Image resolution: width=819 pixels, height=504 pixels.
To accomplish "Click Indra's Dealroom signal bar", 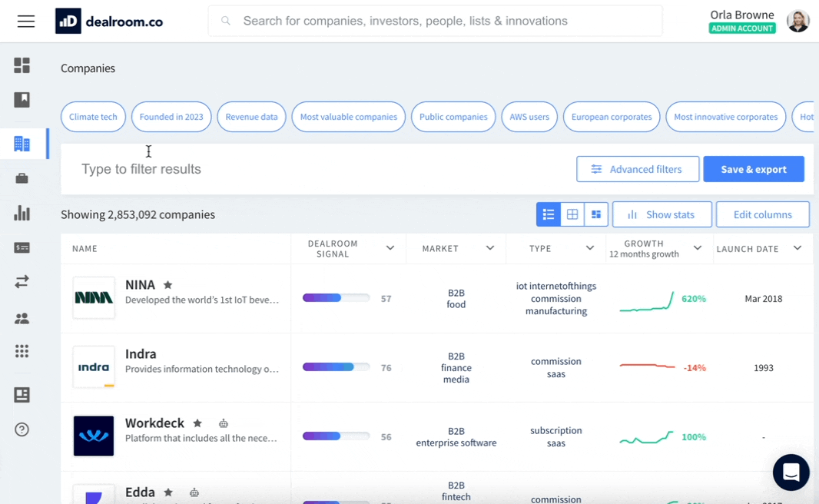I will click(x=336, y=367).
